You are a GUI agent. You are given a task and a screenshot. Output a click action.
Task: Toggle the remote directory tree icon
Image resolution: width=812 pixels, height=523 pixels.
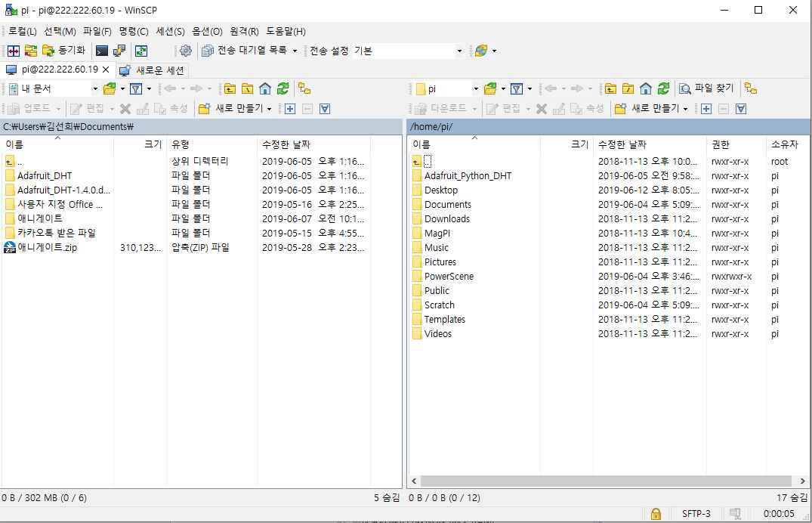[x=751, y=88]
